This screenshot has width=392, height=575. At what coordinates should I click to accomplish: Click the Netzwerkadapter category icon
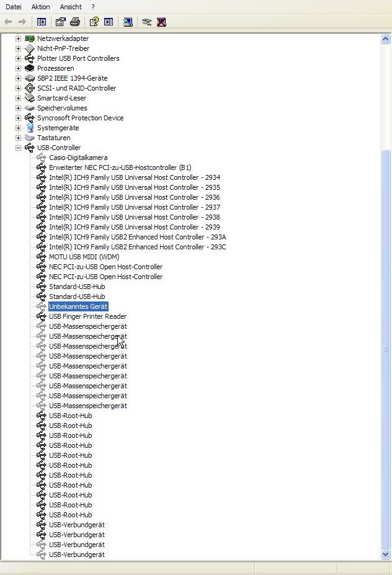29,38
